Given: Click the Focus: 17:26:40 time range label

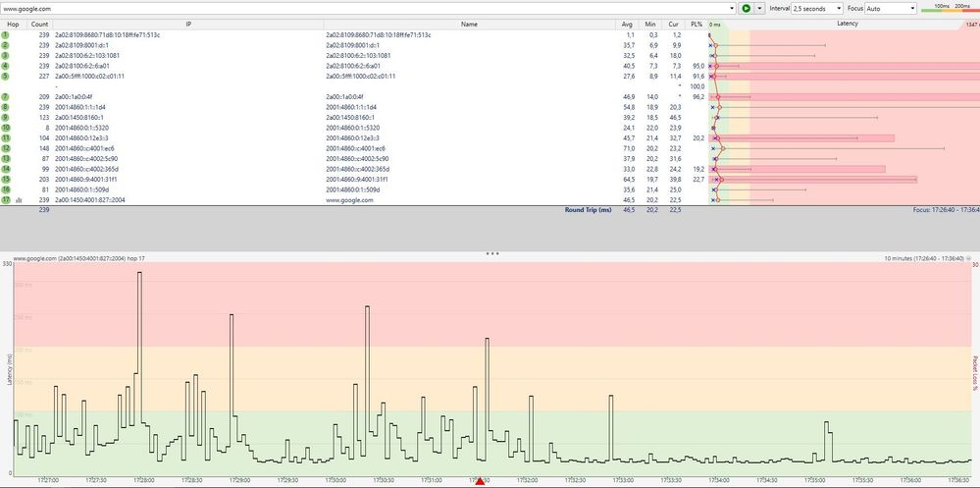Looking at the screenshot, I should [947, 210].
